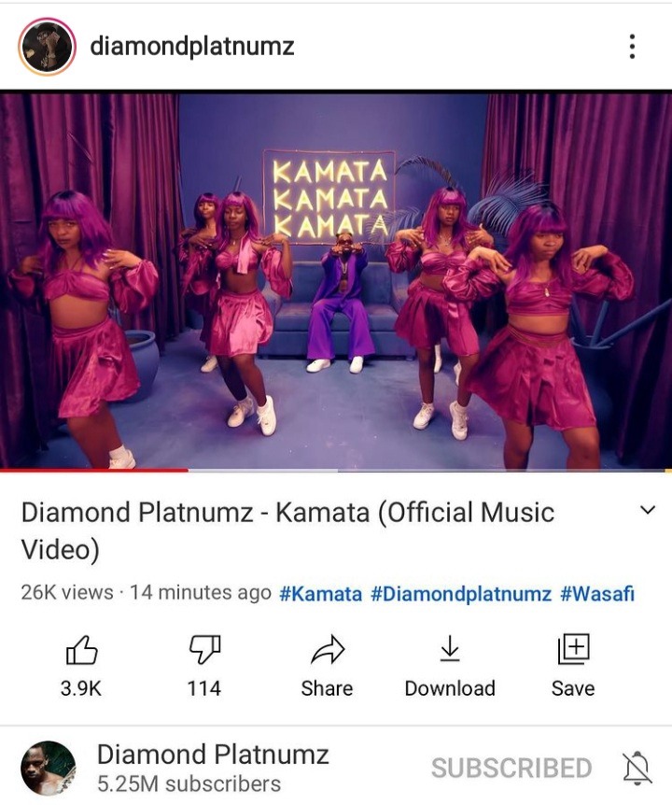
Task: Tap the thumbs-up like icon
Action: tap(81, 650)
